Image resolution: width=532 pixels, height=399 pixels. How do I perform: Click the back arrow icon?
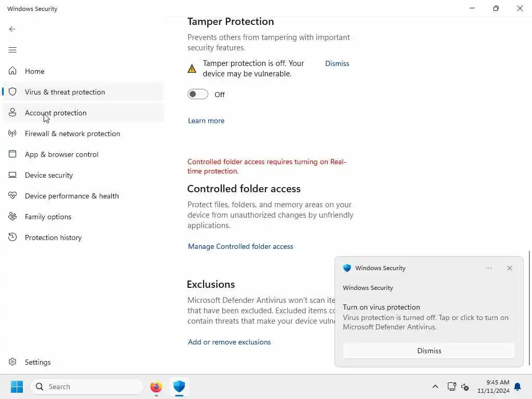[x=12, y=29]
